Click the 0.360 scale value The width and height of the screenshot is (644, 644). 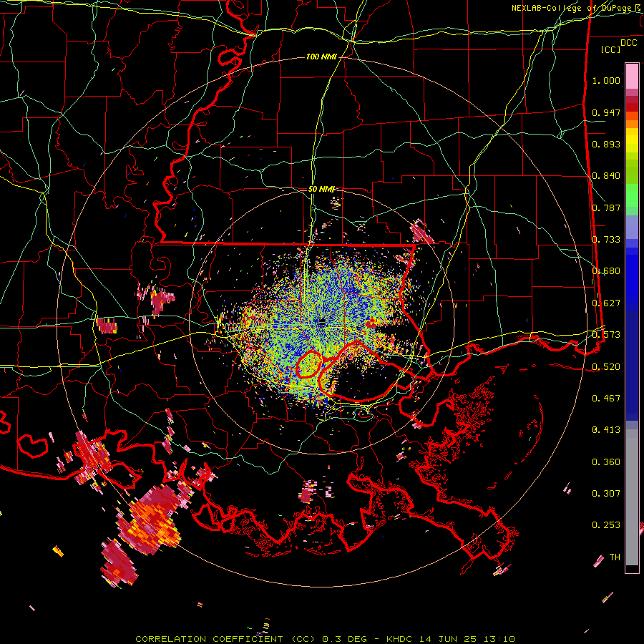pos(606,462)
